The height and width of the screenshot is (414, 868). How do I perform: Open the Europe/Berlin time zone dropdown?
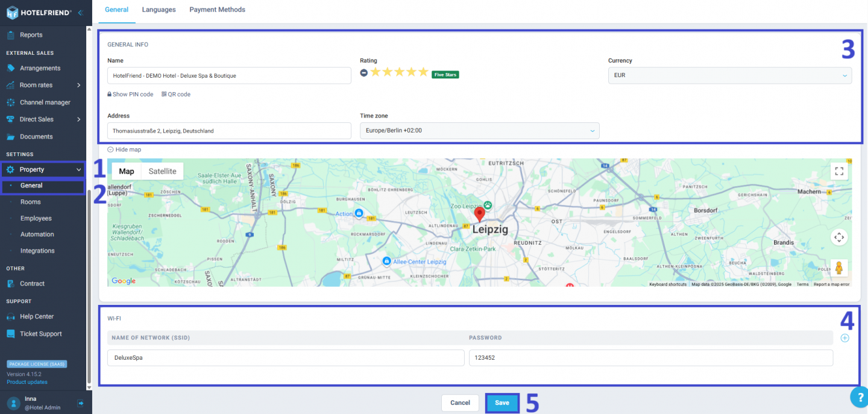coord(479,130)
